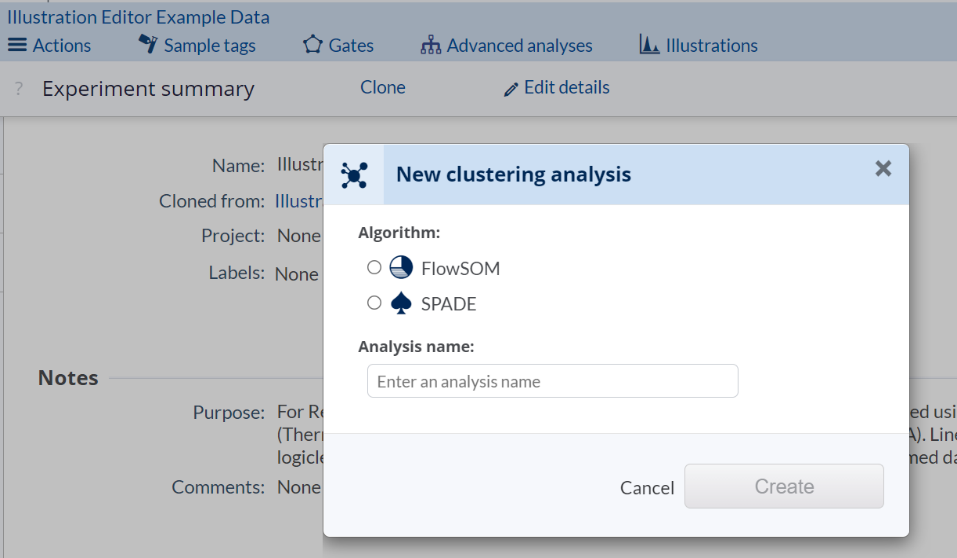Click the clustering network icon in dialog header

tap(354, 175)
